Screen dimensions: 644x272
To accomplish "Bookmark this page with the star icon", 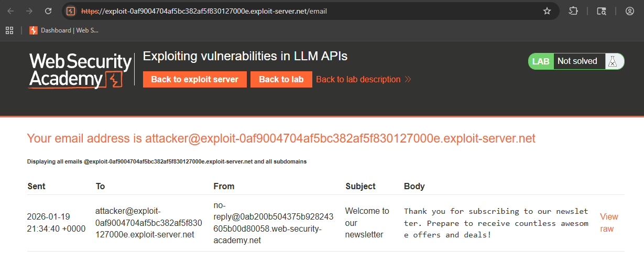I will tap(547, 11).
